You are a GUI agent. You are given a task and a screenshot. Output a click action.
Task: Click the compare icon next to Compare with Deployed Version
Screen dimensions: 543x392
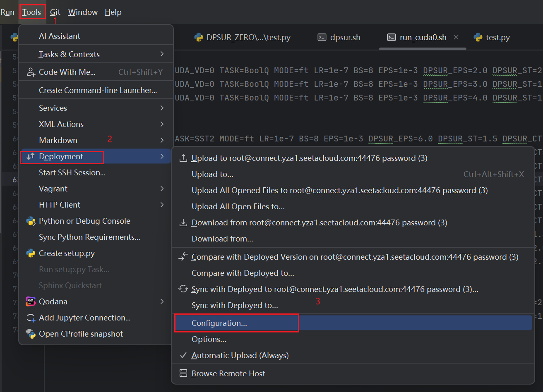[x=183, y=256]
